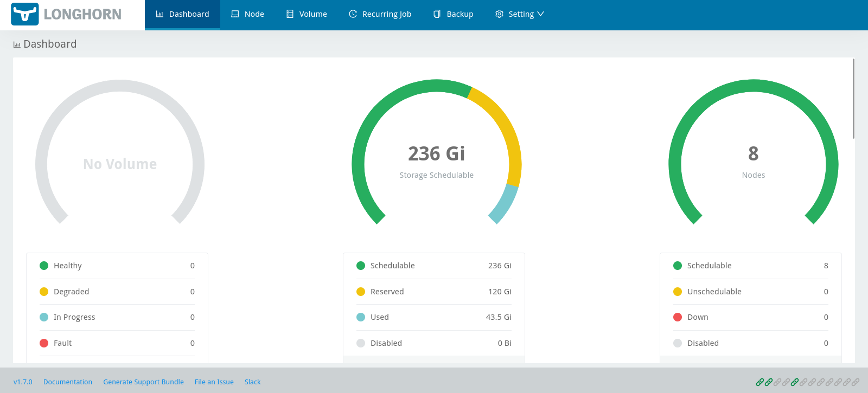The height and width of the screenshot is (393, 868).
Task: Click the Volume disk icon
Action: (x=290, y=14)
